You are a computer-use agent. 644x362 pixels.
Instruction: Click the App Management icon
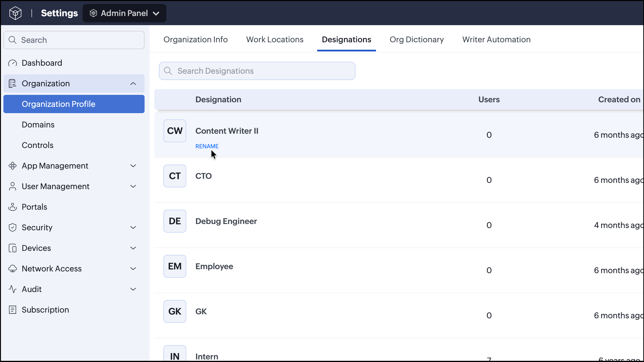coord(13,166)
